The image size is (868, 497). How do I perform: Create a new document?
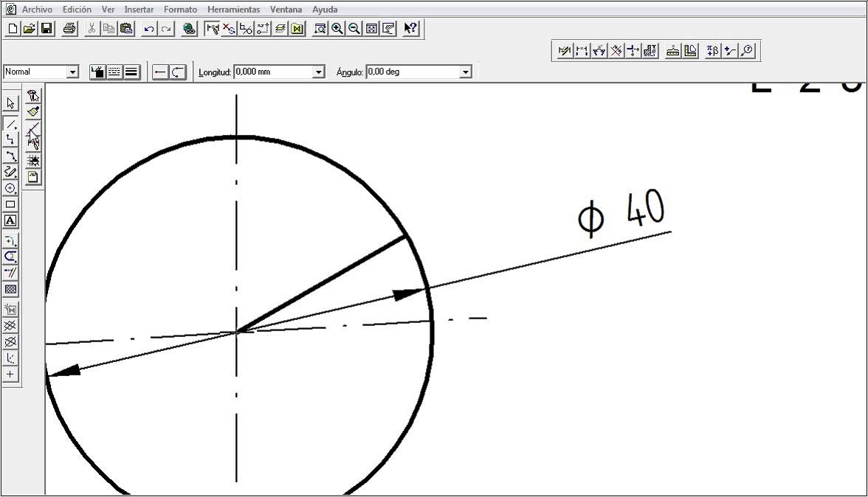[13, 29]
